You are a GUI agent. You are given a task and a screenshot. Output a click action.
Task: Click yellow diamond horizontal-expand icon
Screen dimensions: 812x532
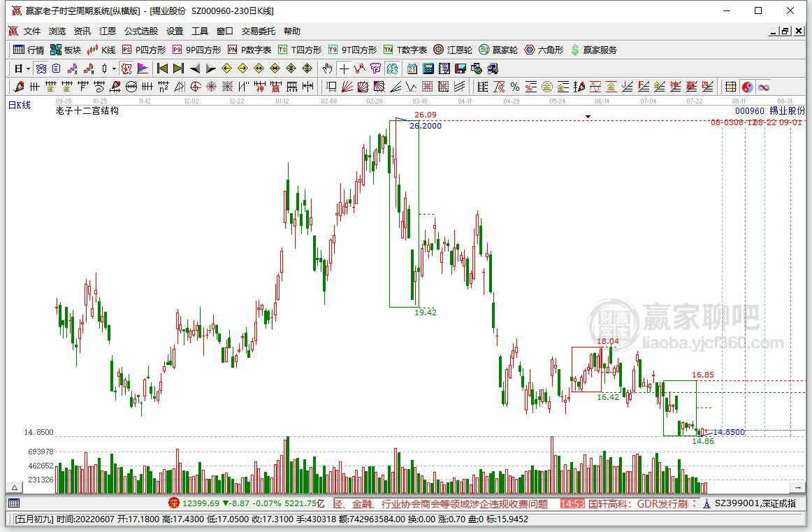(259, 69)
